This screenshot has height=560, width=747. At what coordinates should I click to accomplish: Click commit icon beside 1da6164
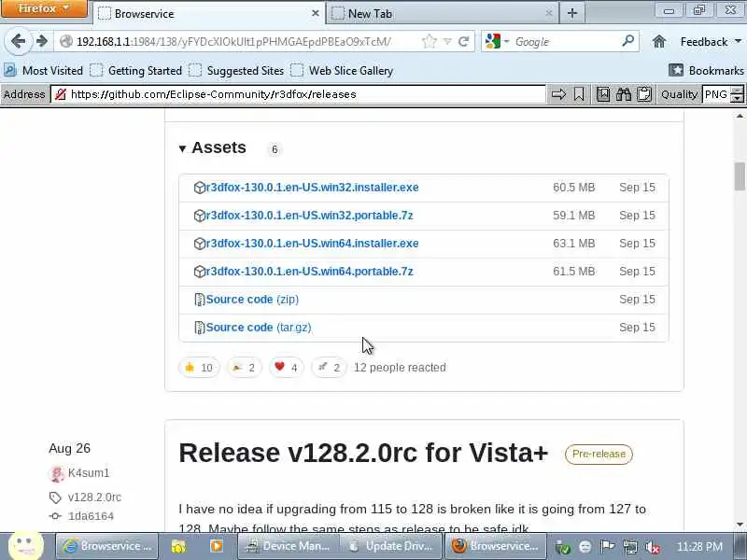(x=55, y=516)
